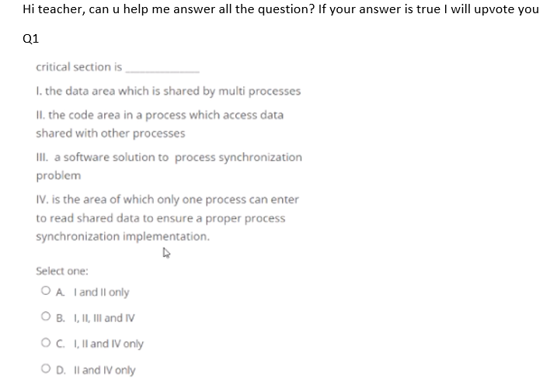The width and height of the screenshot is (543, 392).
Task: Click statement I about shared data area
Action: (169, 91)
